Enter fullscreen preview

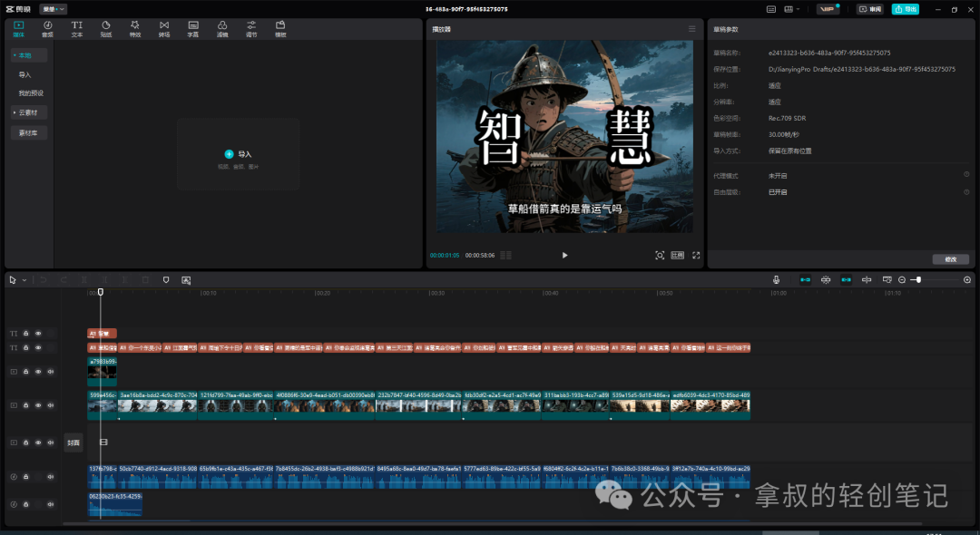pos(696,256)
